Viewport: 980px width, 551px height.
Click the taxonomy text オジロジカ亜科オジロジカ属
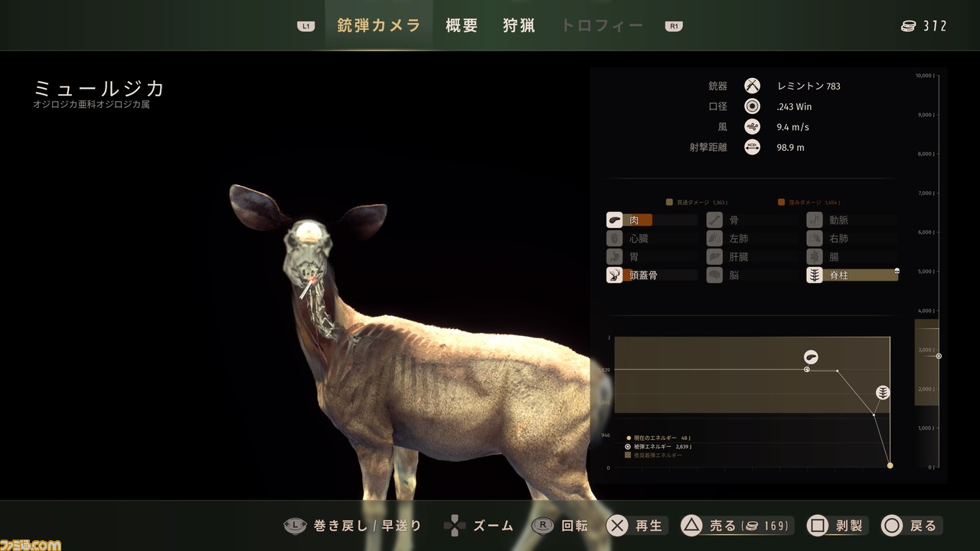pos(91,105)
